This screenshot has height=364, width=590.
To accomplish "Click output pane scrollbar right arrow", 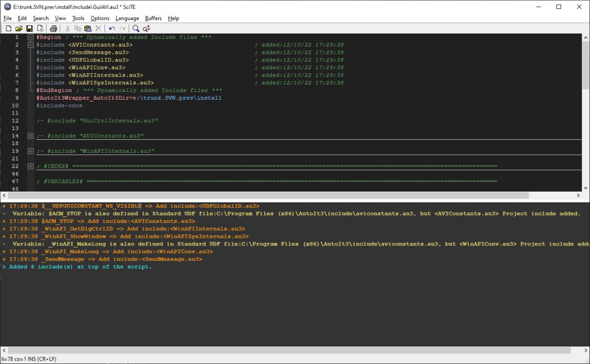I will [x=585, y=350].
